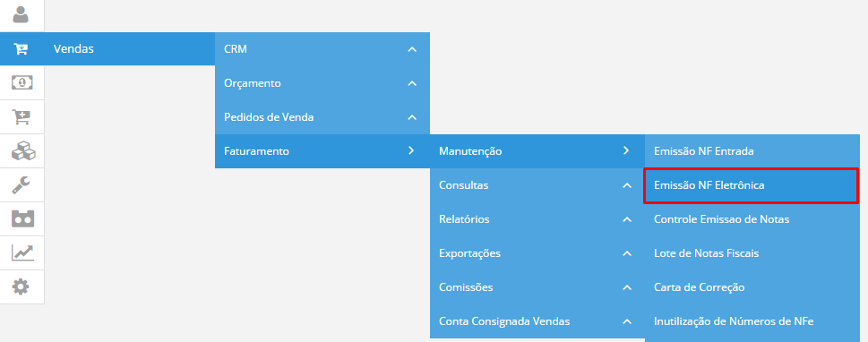The width and height of the screenshot is (868, 342).
Task: Select the Vendas shopping cart icon
Action: pyautogui.click(x=21, y=48)
